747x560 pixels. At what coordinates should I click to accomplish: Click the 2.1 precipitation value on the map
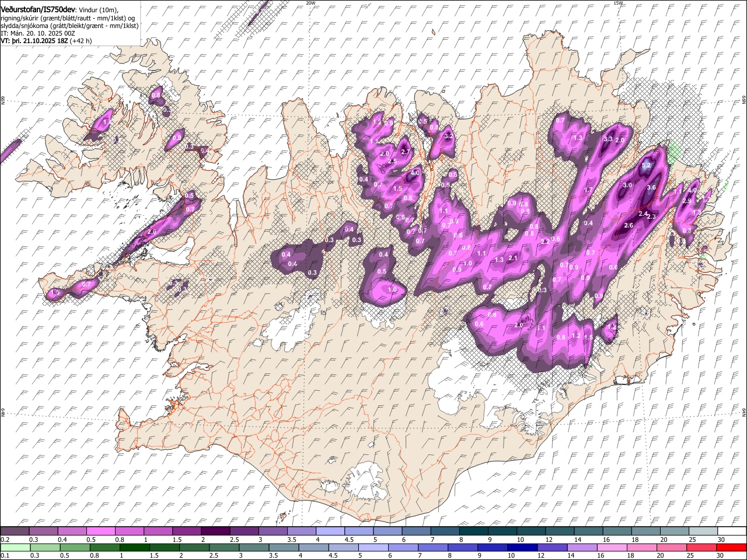click(513, 258)
